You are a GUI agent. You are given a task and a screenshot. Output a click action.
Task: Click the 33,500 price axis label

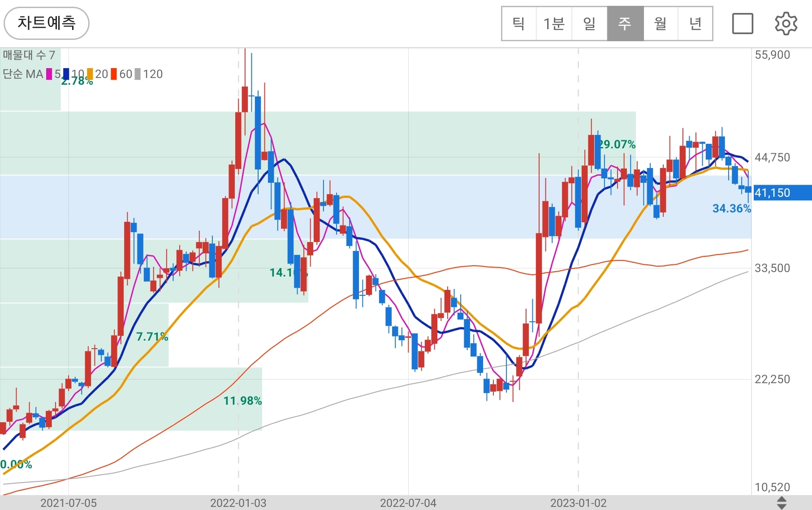coord(773,268)
